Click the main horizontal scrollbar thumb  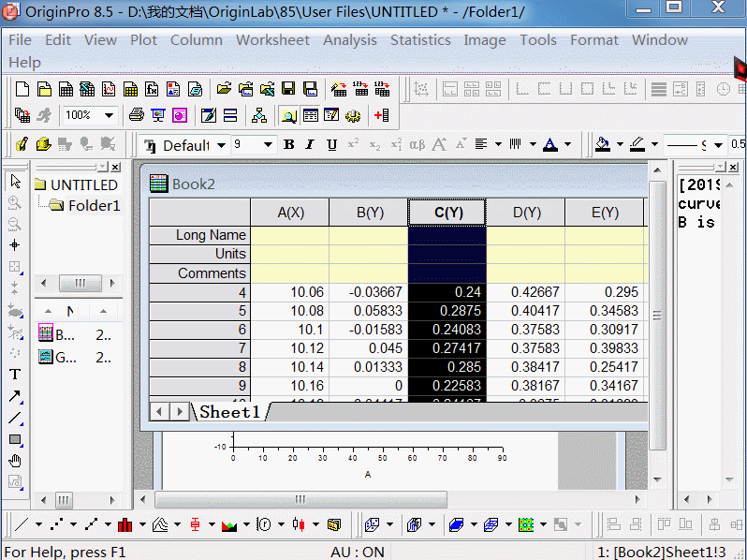click(300, 499)
